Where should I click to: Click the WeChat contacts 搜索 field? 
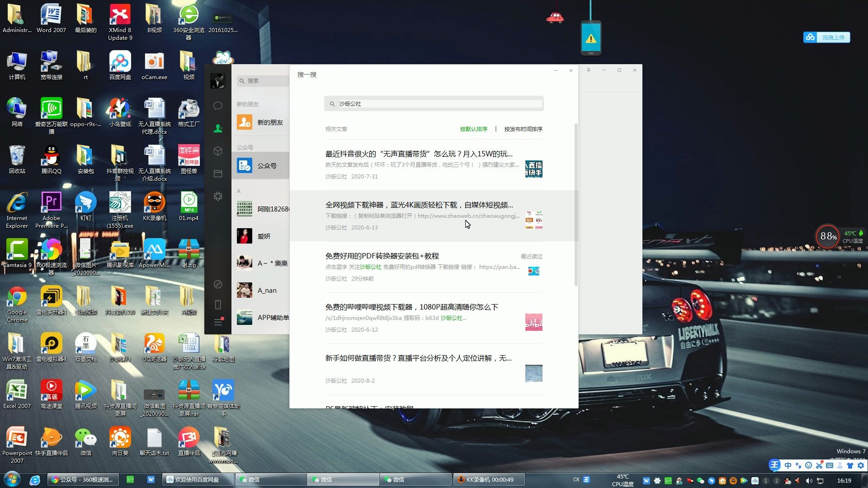pyautogui.click(x=263, y=81)
